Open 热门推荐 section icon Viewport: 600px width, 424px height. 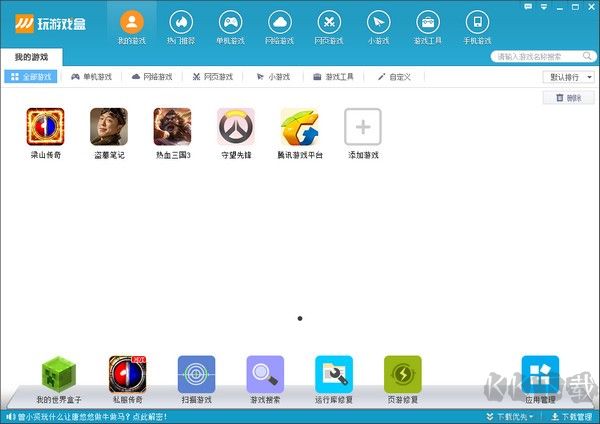coord(181,22)
